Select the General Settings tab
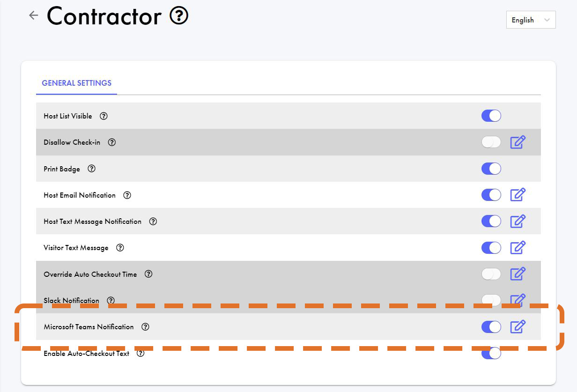577x392 pixels. pyautogui.click(x=76, y=83)
